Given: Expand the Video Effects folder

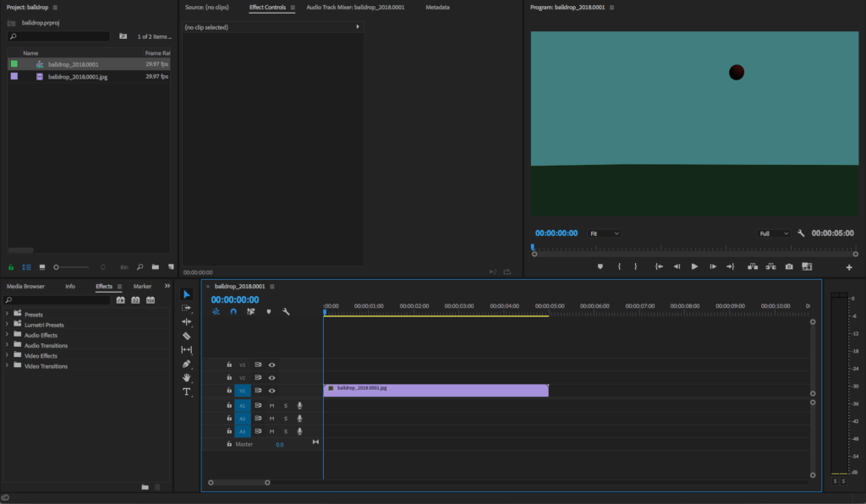Looking at the screenshot, I should point(8,356).
